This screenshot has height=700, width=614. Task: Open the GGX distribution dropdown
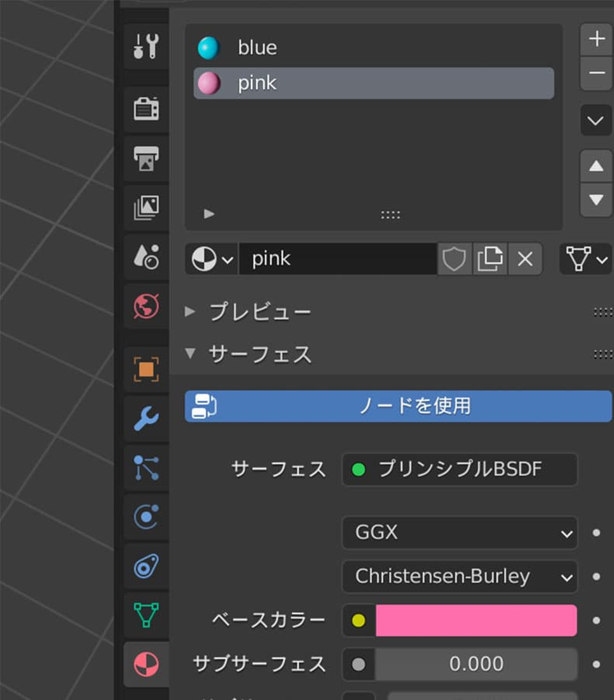point(460,533)
